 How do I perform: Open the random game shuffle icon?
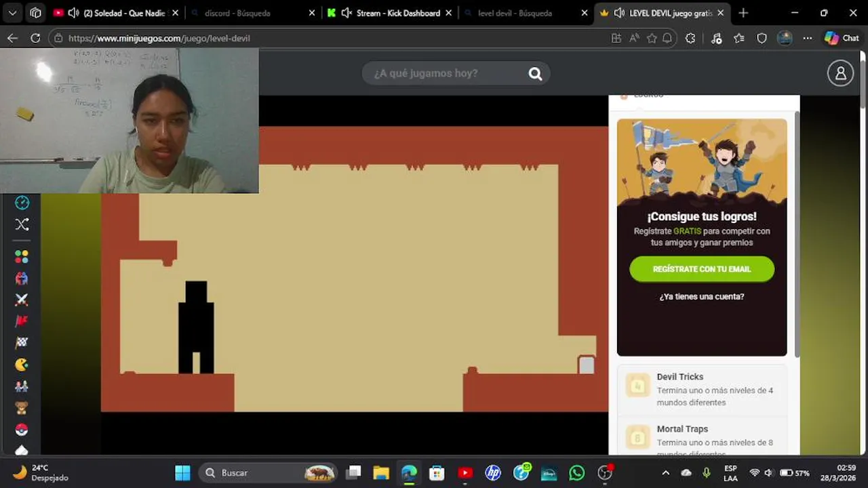22,224
